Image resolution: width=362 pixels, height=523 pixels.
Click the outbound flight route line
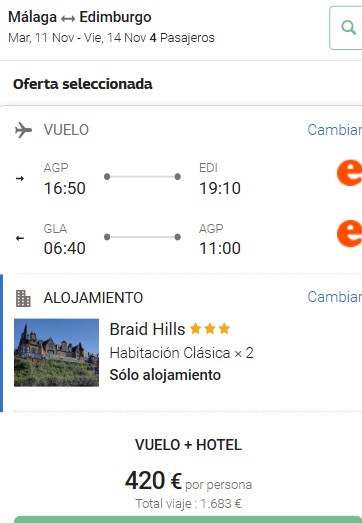142,176
